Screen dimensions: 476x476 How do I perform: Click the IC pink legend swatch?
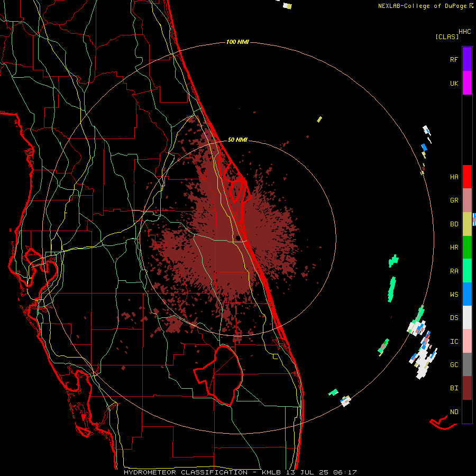(x=467, y=341)
